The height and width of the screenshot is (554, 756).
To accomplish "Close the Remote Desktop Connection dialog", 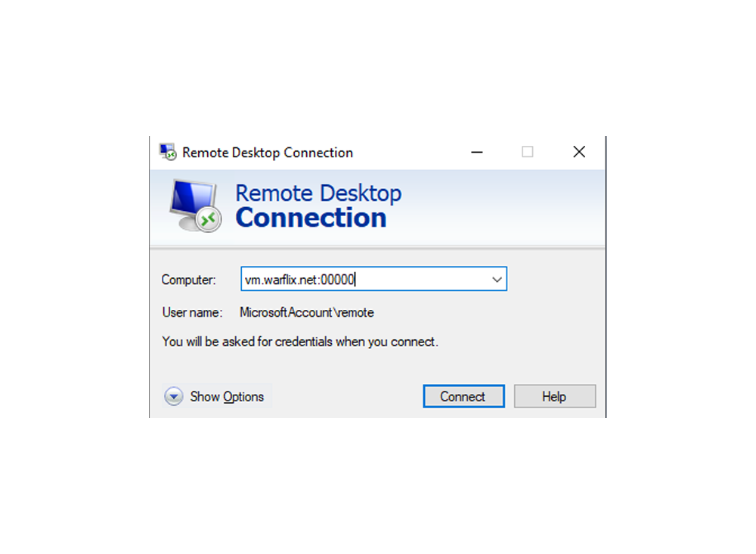I will coord(579,152).
